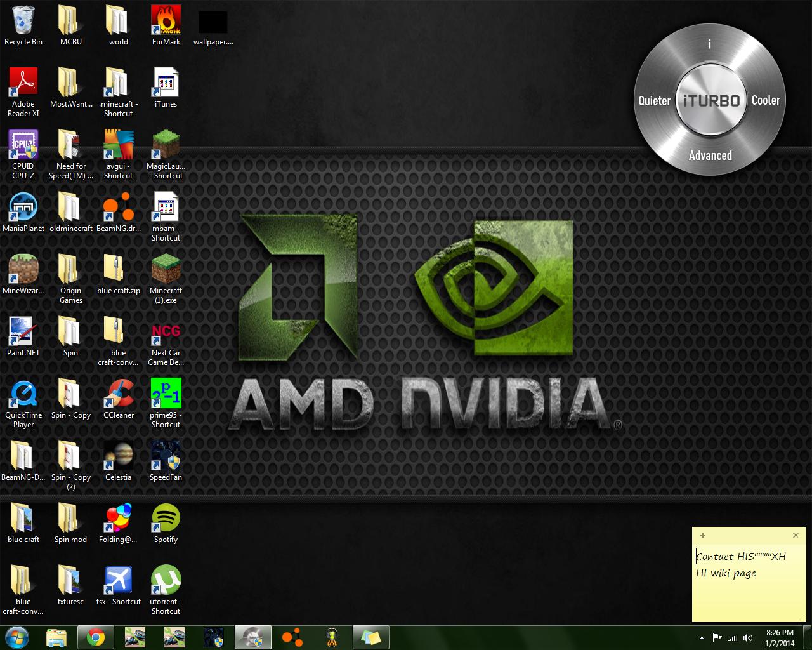
Task: Select the MagicLauncher shortcut icon
Action: (x=166, y=155)
